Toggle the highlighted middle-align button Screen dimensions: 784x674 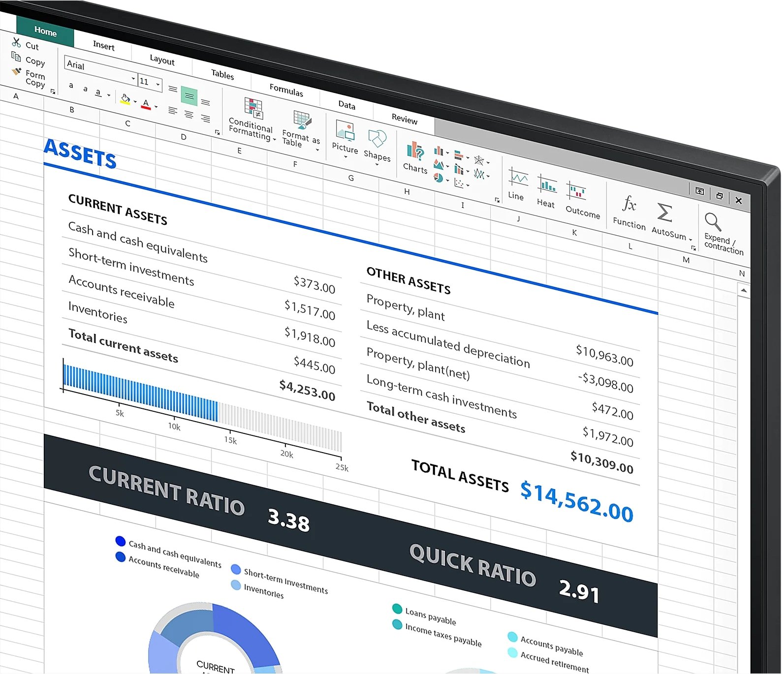(189, 96)
